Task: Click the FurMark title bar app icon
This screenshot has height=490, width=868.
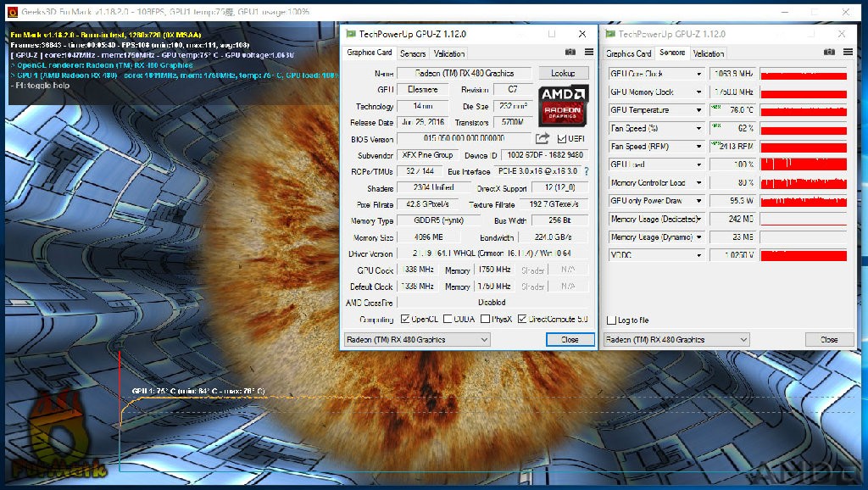Action: (x=12, y=12)
